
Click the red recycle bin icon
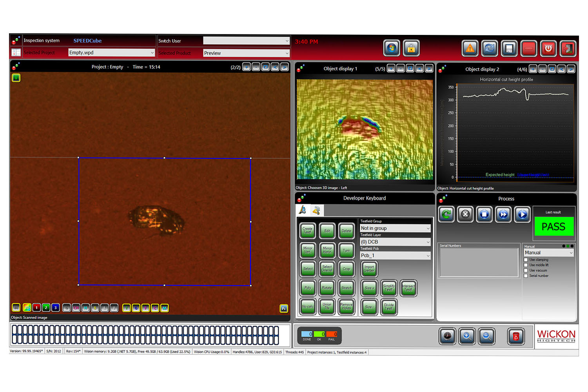pyautogui.click(x=516, y=336)
